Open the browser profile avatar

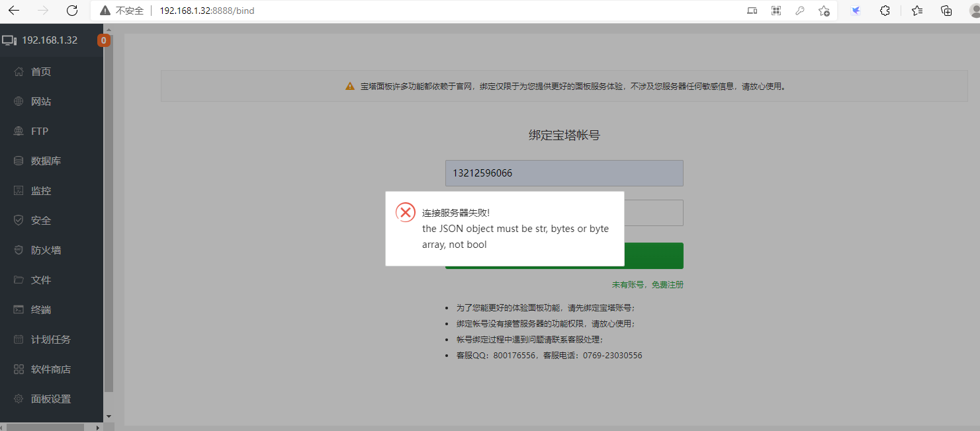(x=975, y=11)
